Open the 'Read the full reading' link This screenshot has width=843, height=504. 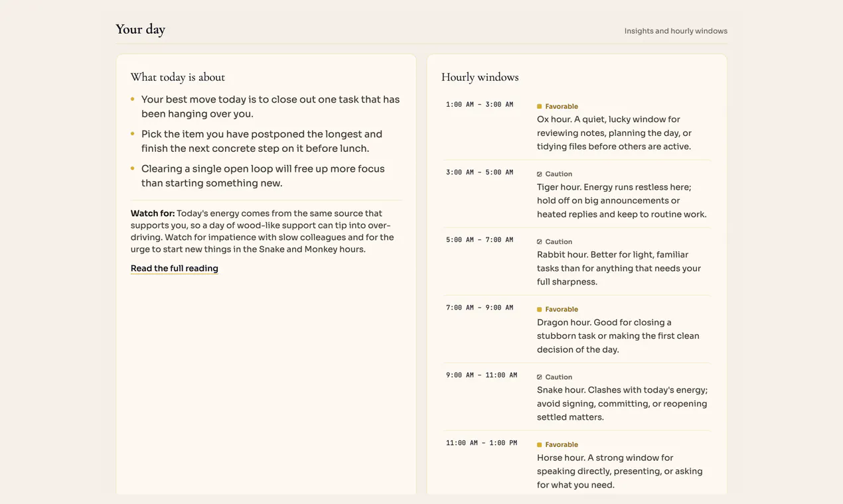point(175,269)
